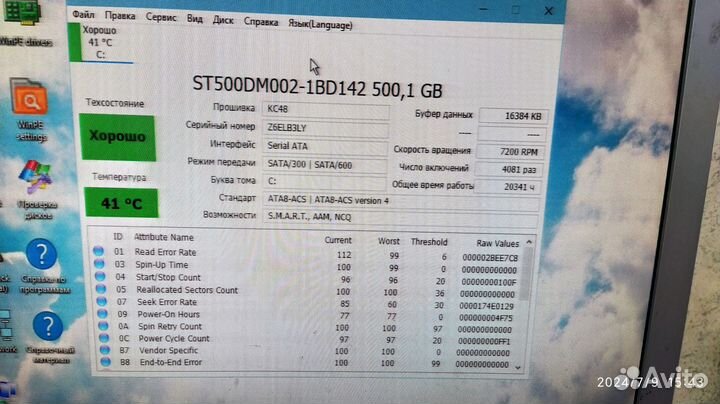Open the Сервис menu
Screen dimensions: 720x404
[161, 17]
